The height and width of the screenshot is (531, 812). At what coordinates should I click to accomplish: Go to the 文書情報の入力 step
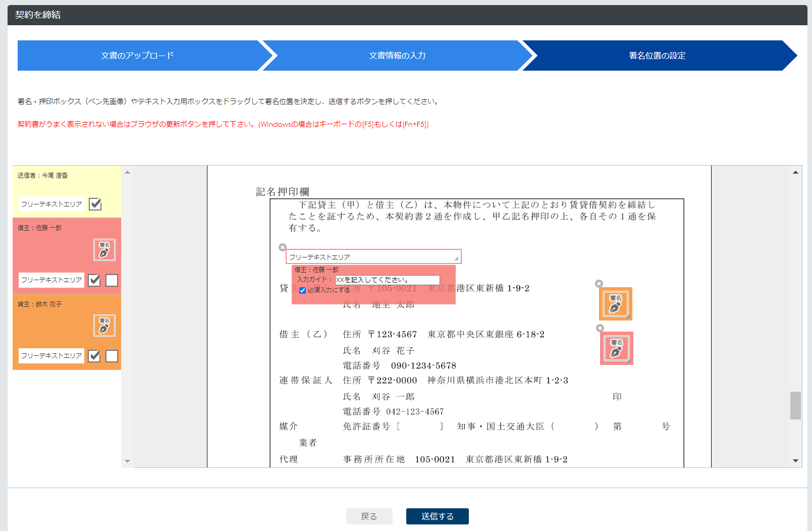pyautogui.click(x=397, y=56)
